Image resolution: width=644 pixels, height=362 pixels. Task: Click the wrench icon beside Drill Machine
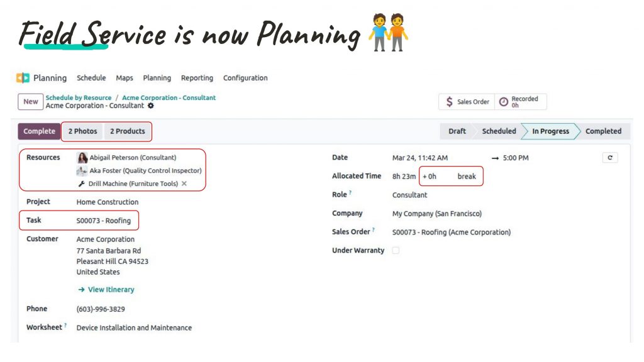(81, 184)
